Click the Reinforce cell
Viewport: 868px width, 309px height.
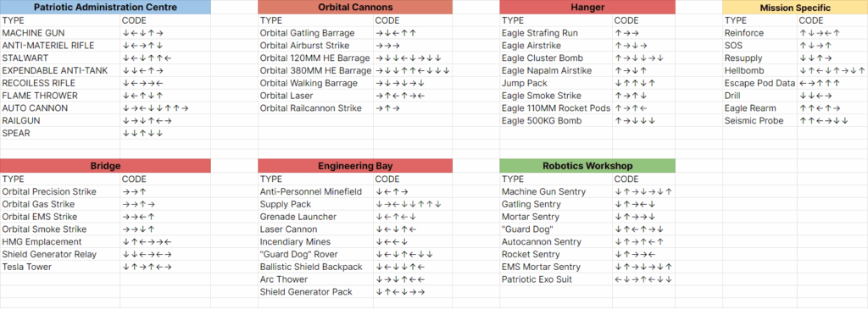coord(759,33)
